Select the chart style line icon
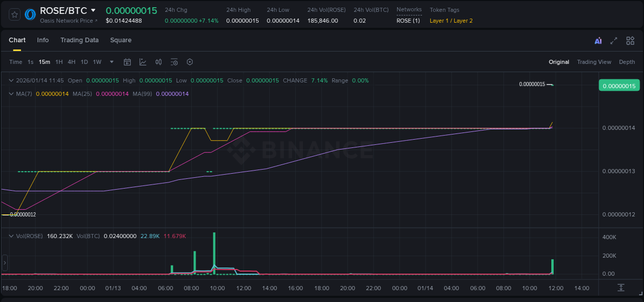 pyautogui.click(x=143, y=62)
